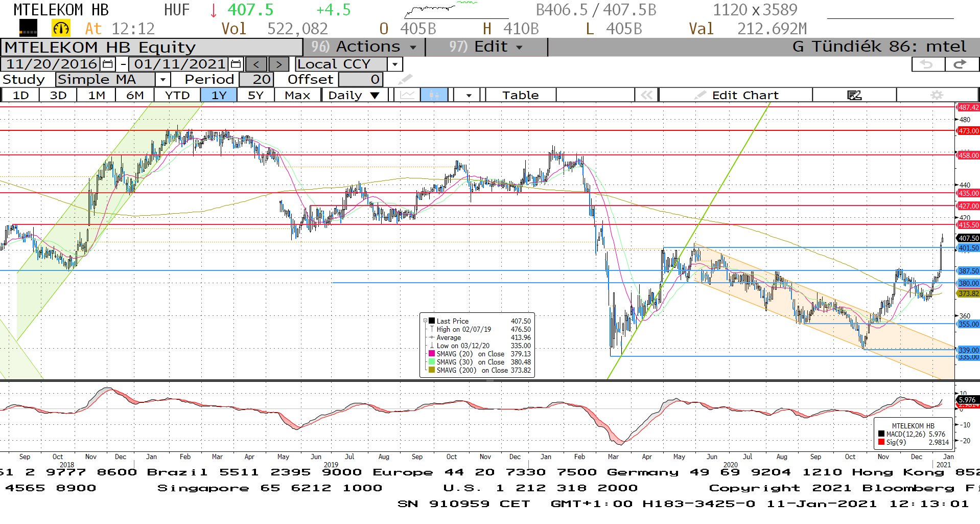980x524 pixels.
Task: Click the 473.00 red price level label
Action: tap(968, 131)
